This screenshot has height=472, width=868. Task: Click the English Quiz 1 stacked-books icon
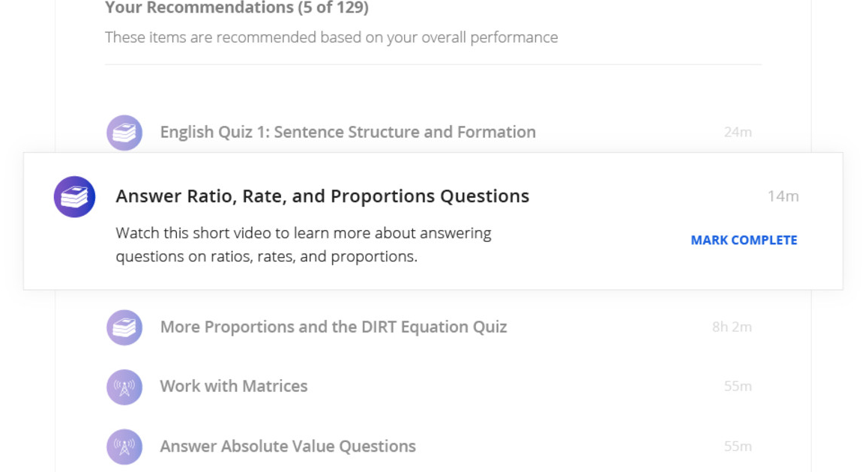(x=124, y=133)
